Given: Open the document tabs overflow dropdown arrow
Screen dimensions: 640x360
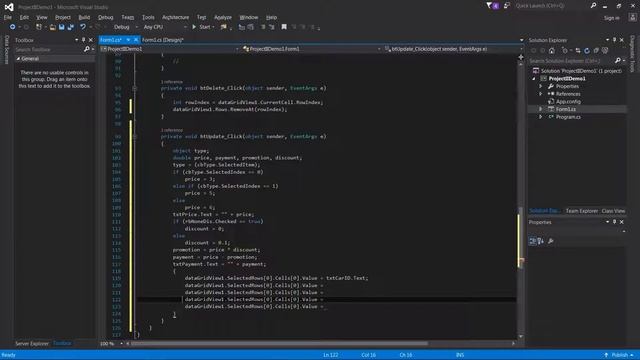Looking at the screenshot, I should point(521,40).
